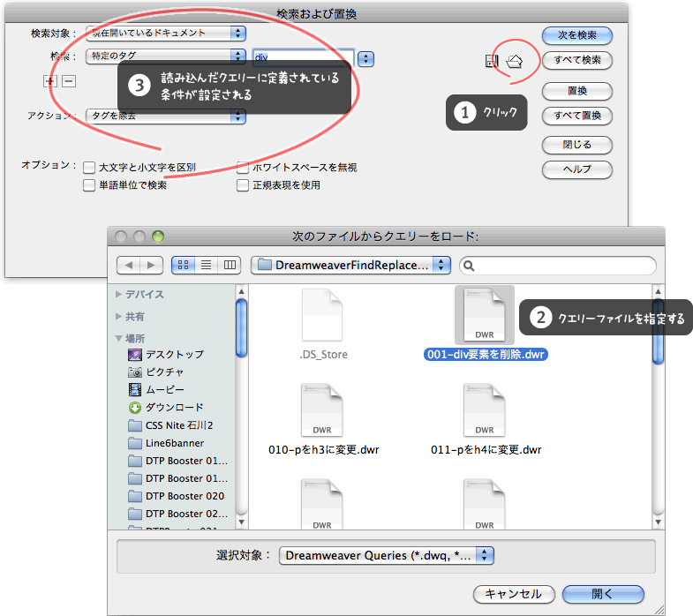Open ダウンロード in the sidebar
Viewport: 693px width, 616px height.
pos(166,408)
